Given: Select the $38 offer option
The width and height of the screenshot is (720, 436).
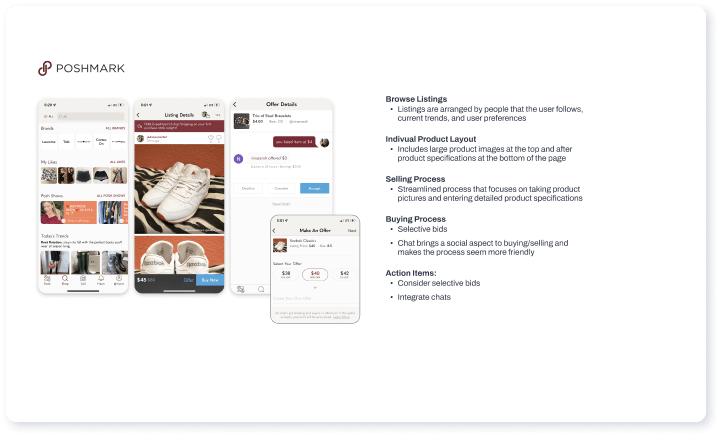Looking at the screenshot, I should pyautogui.click(x=286, y=274).
